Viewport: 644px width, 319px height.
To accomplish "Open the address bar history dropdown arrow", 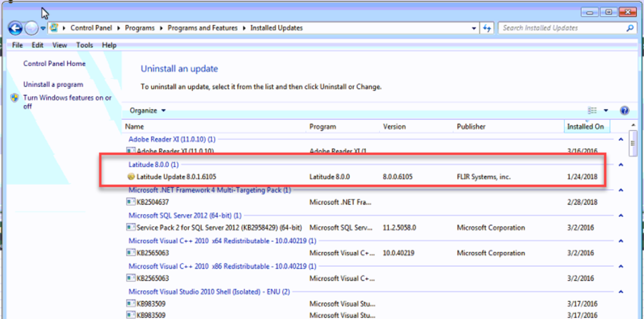I will (474, 28).
